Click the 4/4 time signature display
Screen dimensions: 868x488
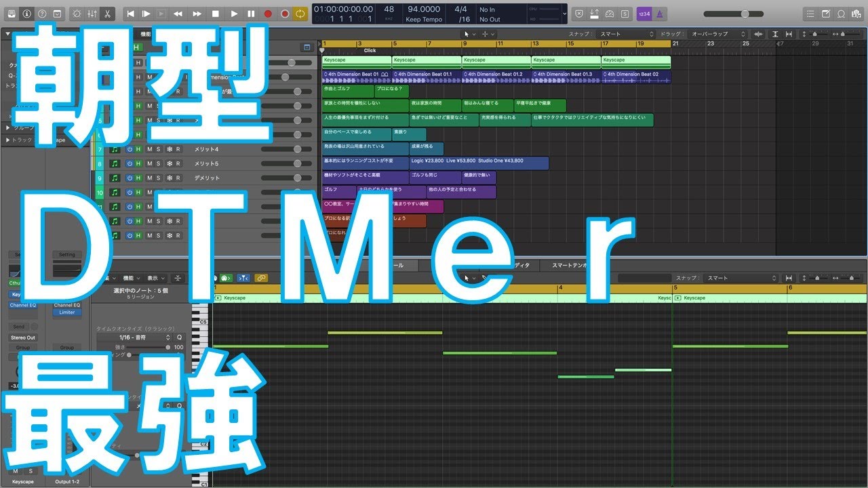tap(461, 9)
